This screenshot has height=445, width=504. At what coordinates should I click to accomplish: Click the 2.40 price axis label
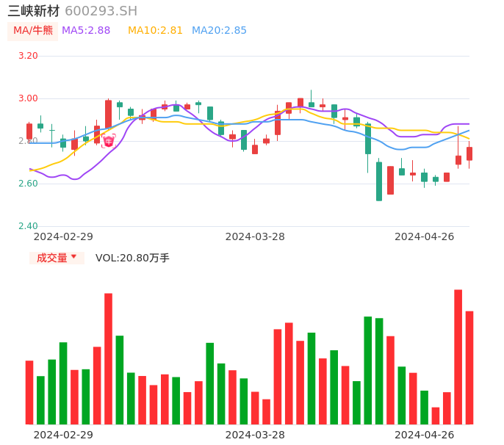(x=28, y=226)
